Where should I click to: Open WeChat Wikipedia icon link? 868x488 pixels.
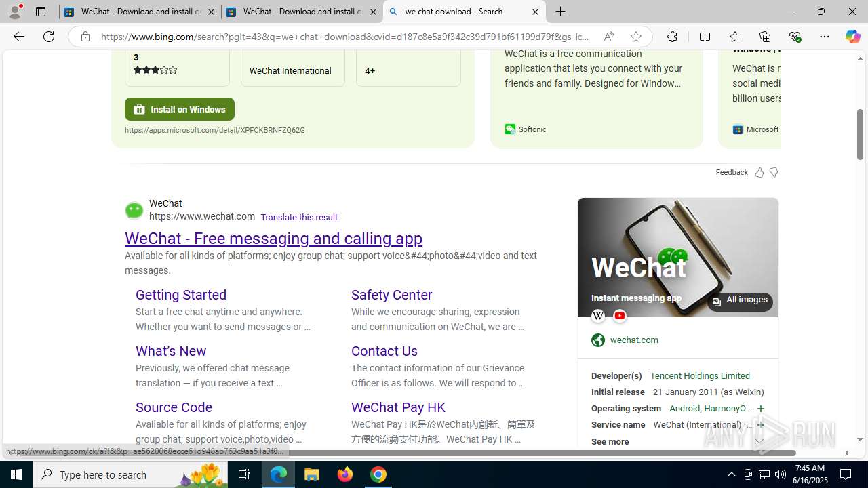(598, 316)
